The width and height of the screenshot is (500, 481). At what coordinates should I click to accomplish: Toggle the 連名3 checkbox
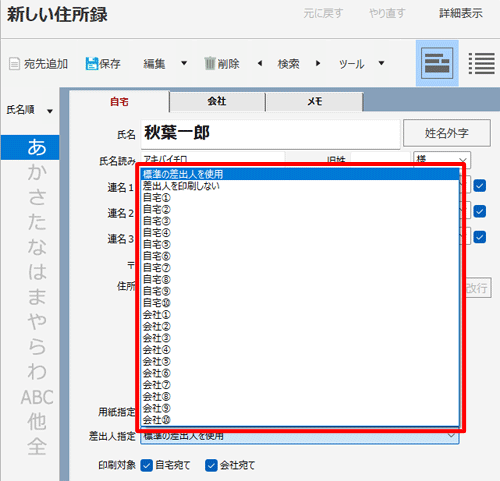click(480, 237)
